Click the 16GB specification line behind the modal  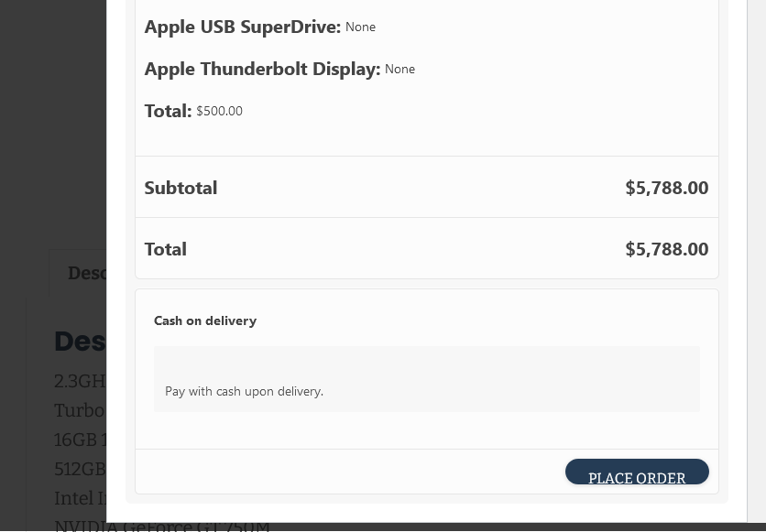[x=81, y=440]
